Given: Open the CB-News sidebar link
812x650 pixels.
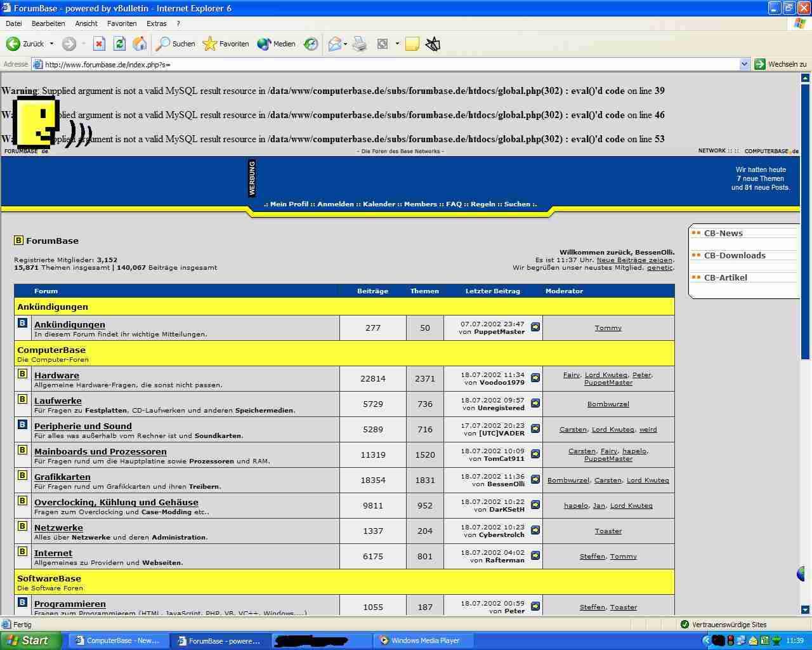Looking at the screenshot, I should point(723,233).
